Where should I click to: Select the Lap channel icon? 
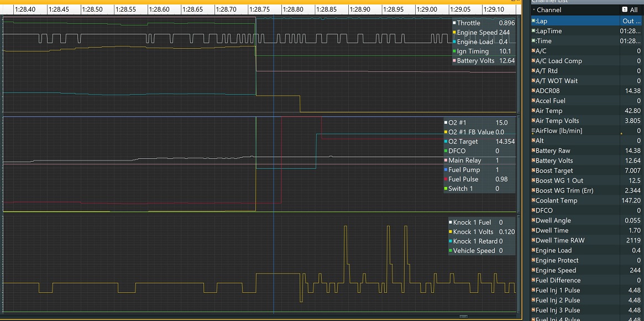tap(533, 21)
